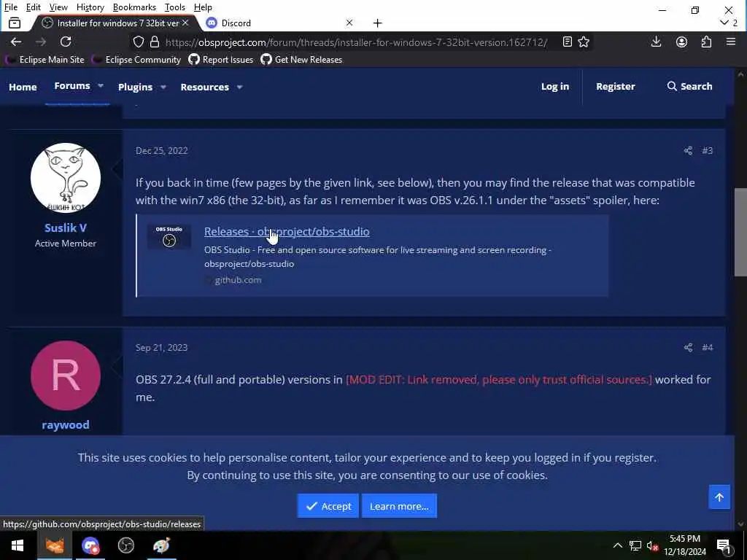Toggle reader view icon in address bar
Screen dimensions: 747x560
tap(567, 42)
